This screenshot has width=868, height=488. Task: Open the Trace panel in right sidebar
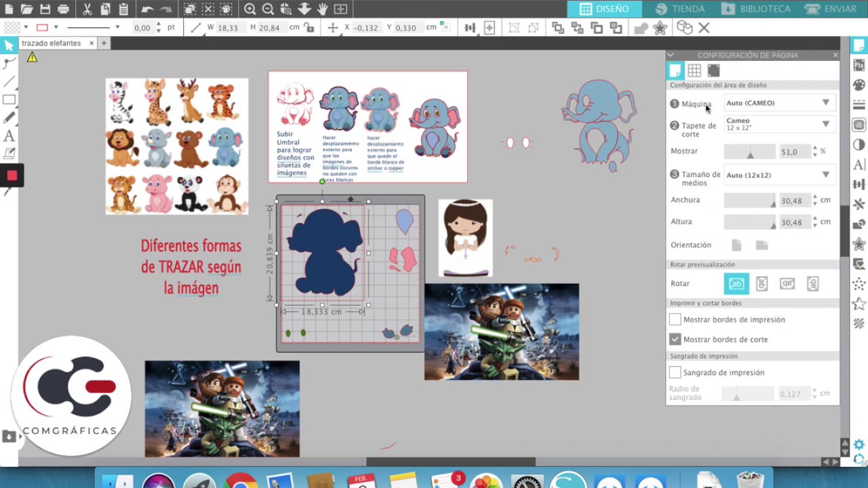coord(859,125)
